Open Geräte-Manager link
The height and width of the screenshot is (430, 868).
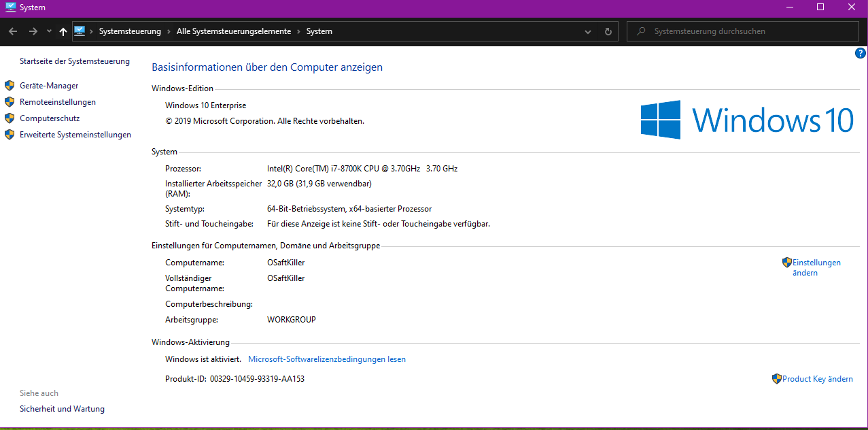pos(49,86)
